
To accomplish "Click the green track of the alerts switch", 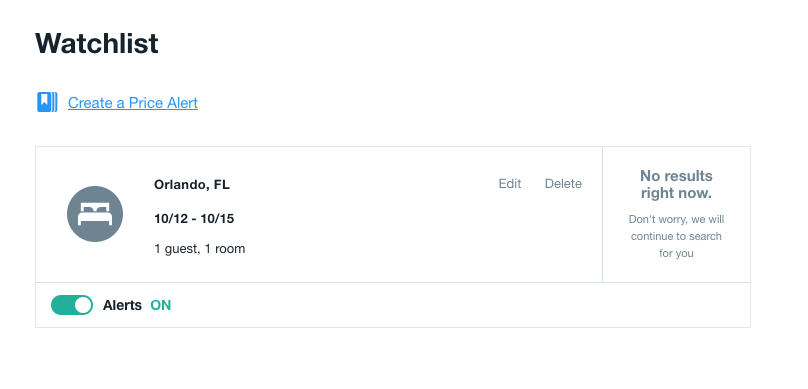I will click(62, 305).
